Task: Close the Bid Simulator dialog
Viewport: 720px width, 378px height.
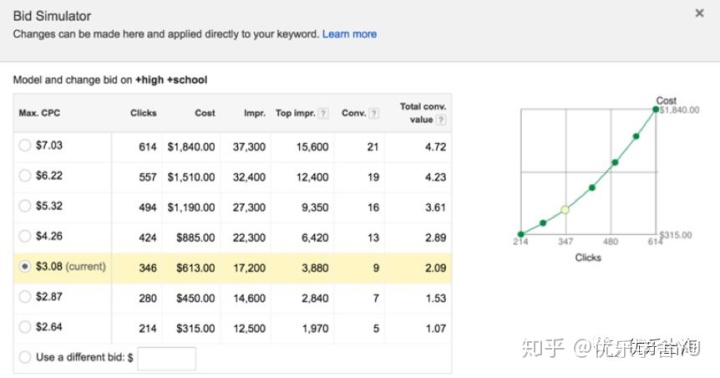Action: click(699, 13)
